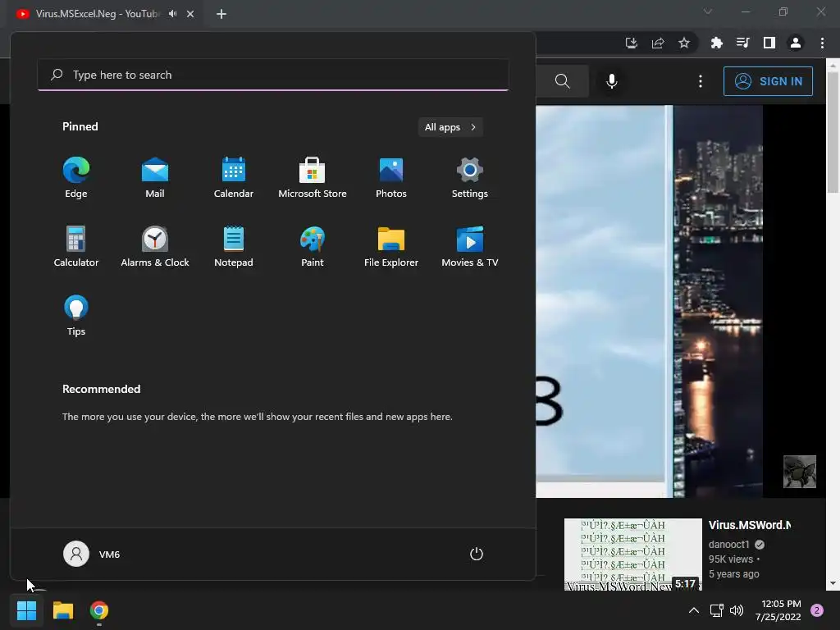This screenshot has height=630, width=840.
Task: Open Chrome profile avatar
Action: coord(796,43)
